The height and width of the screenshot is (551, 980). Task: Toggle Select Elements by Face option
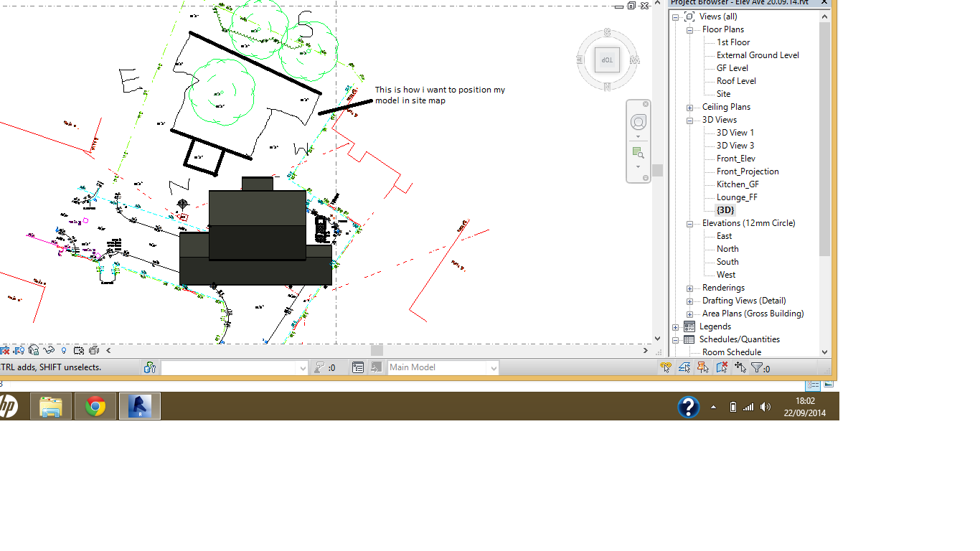[722, 367]
